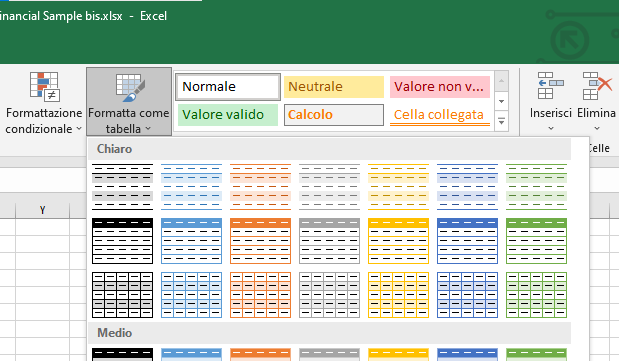Apply the Valore non valido cell style

[x=440, y=86]
